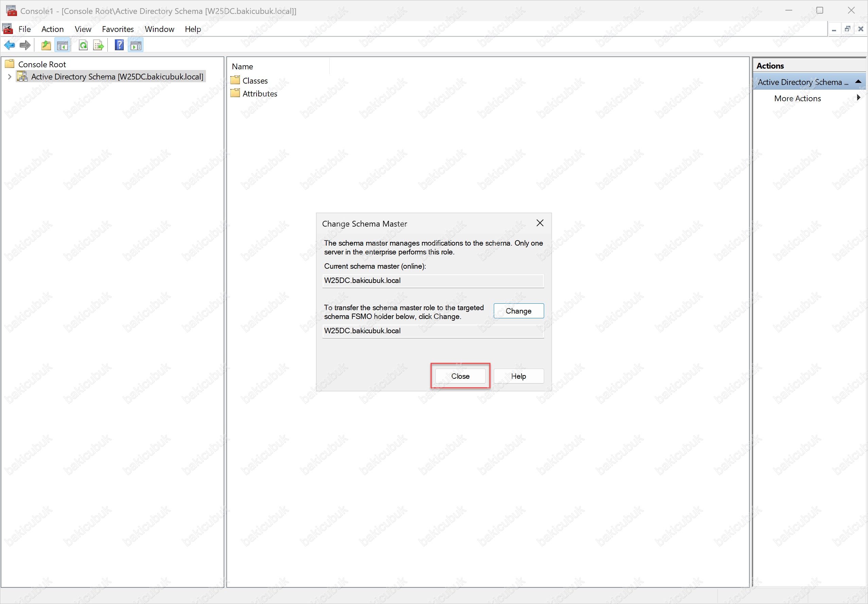868x604 pixels.
Task: Close Change Schema Master dialog with X
Action: (540, 223)
